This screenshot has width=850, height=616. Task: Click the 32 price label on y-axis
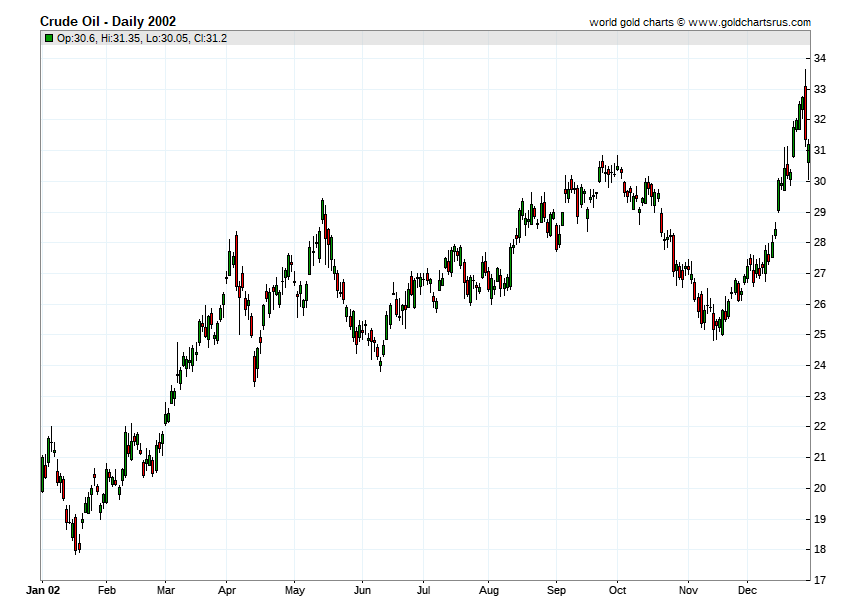pos(820,119)
